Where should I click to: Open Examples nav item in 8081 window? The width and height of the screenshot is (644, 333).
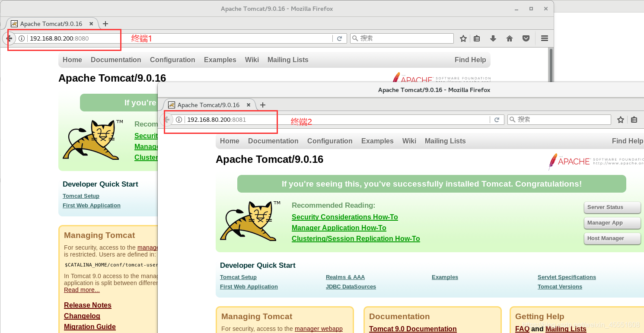(377, 141)
